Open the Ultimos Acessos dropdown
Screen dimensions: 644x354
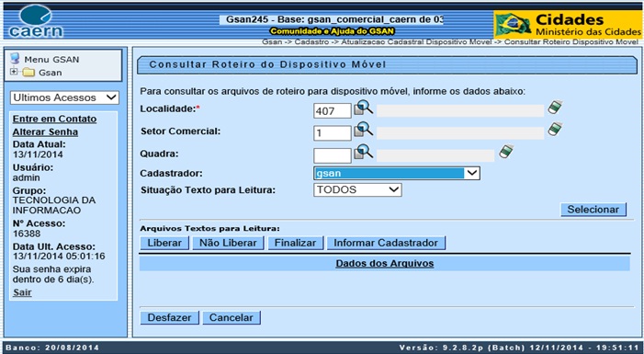[x=64, y=97]
